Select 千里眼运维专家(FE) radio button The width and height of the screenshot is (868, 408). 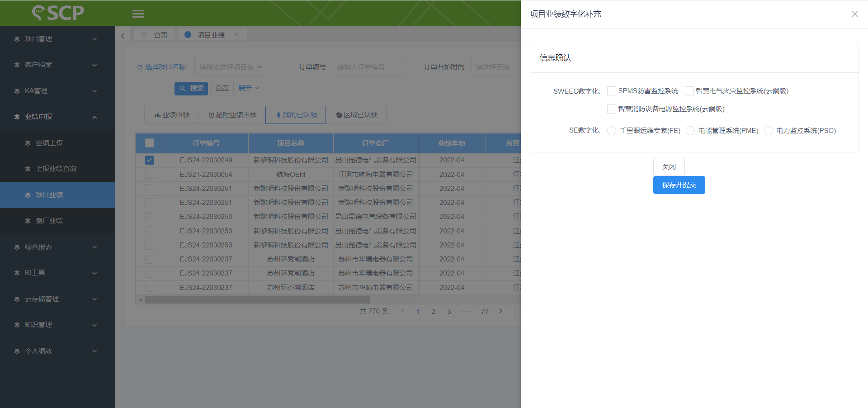click(612, 131)
